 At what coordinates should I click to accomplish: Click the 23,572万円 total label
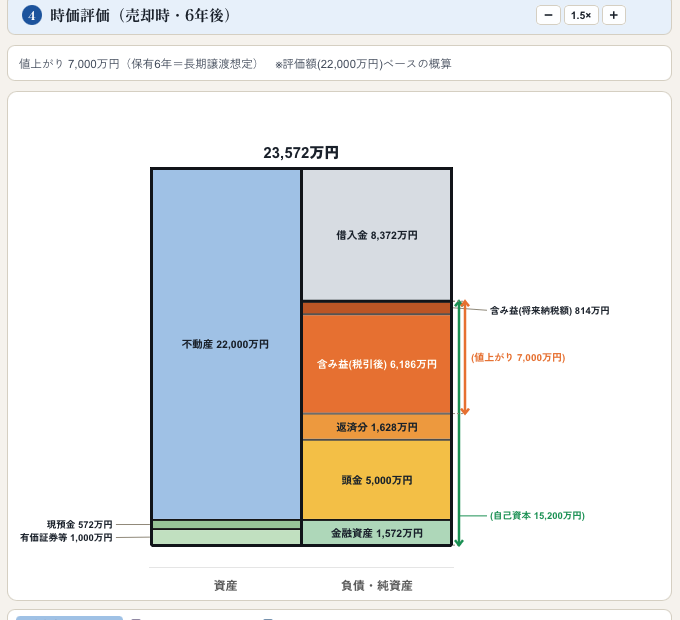tap(301, 153)
